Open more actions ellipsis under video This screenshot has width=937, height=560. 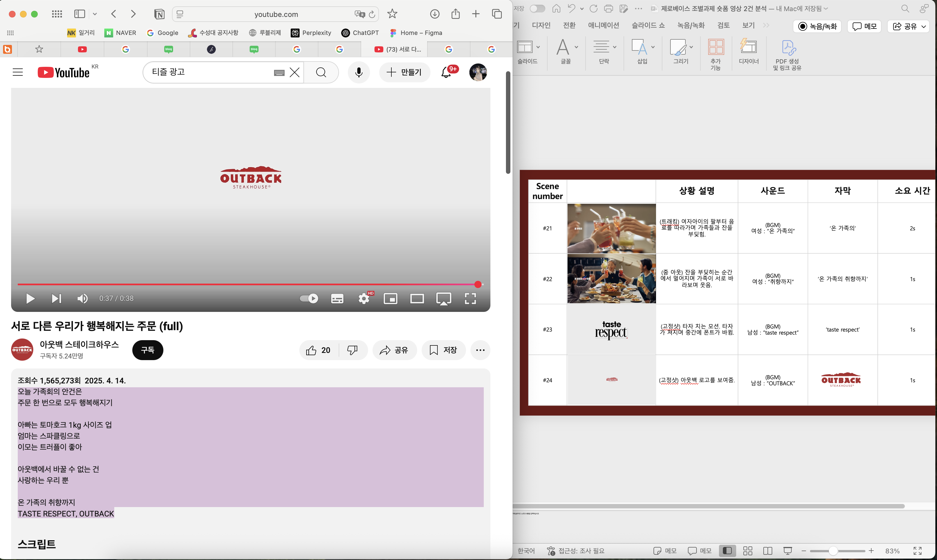pos(480,350)
